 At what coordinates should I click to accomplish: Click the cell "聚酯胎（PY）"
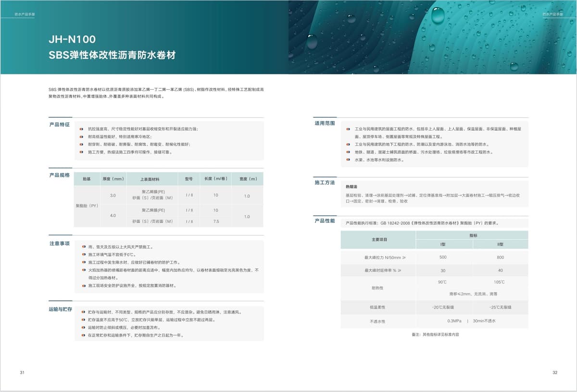(87, 206)
